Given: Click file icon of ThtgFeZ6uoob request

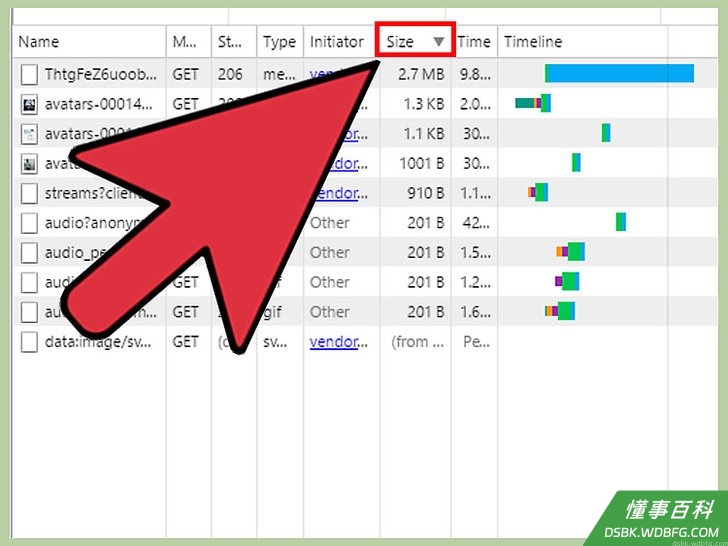Looking at the screenshot, I should click(29, 75).
